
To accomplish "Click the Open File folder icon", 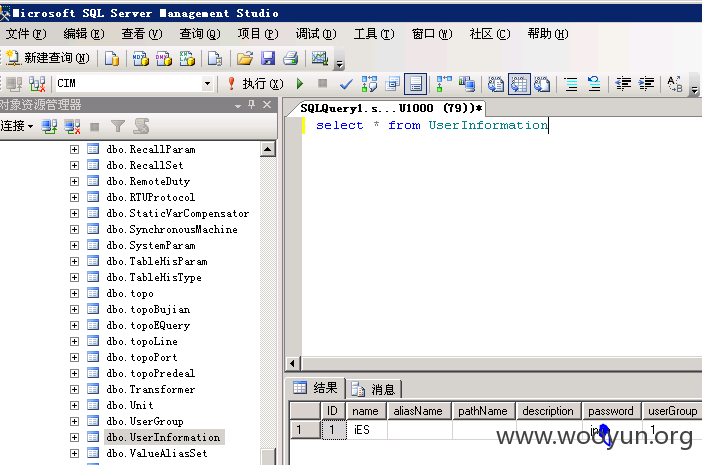I will (244, 59).
